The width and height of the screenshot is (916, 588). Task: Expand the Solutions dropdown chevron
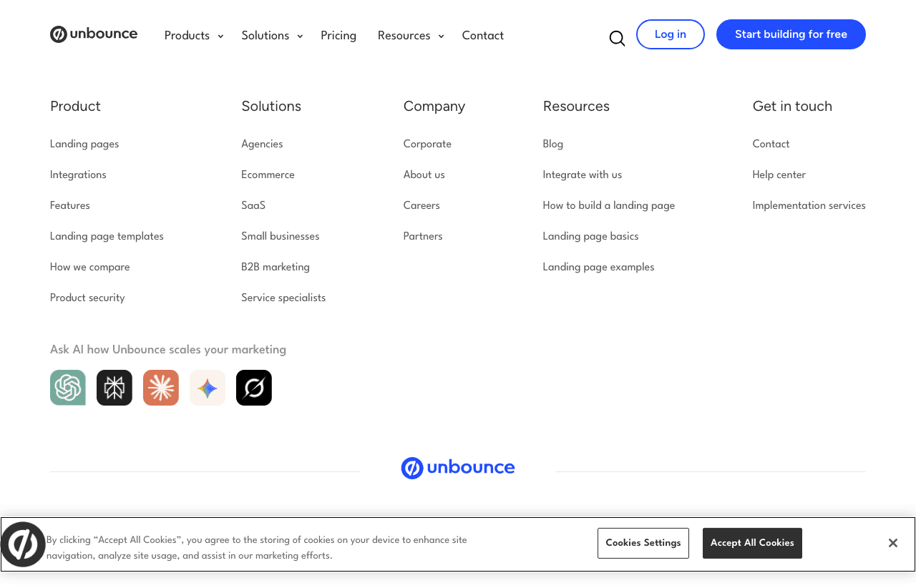click(299, 36)
